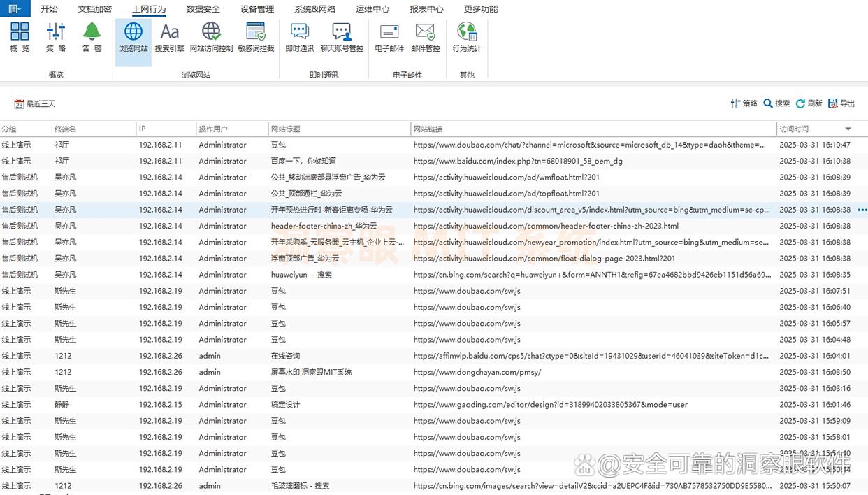Select the row titled 毛玻璃图标 - 搜索

point(433,486)
